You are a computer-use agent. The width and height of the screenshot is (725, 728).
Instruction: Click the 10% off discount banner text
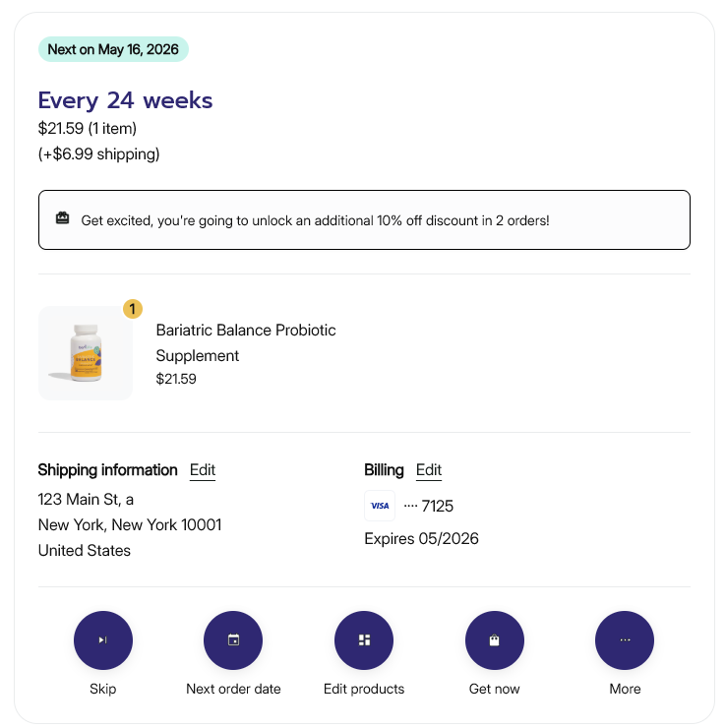tap(315, 220)
